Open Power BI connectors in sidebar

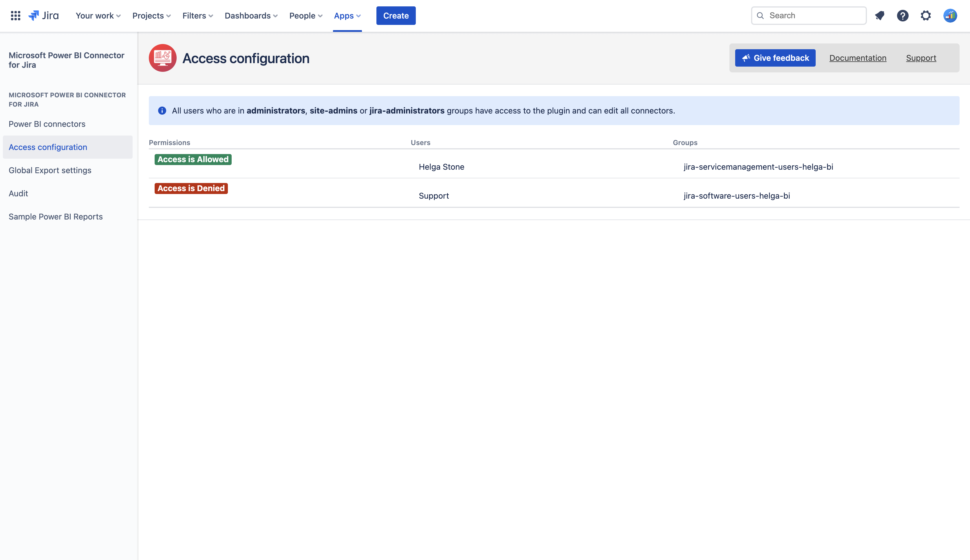pos(47,124)
